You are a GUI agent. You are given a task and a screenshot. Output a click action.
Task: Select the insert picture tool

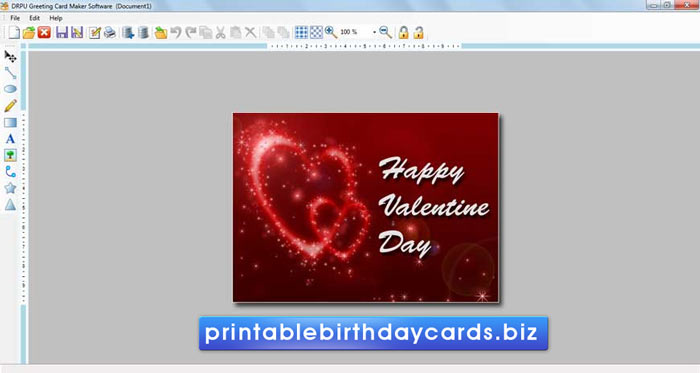click(10, 155)
